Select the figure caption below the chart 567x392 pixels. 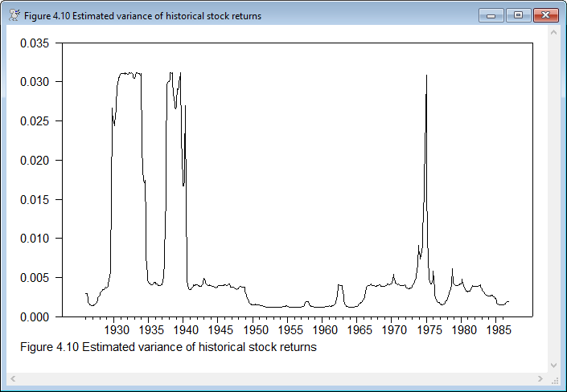tap(169, 348)
